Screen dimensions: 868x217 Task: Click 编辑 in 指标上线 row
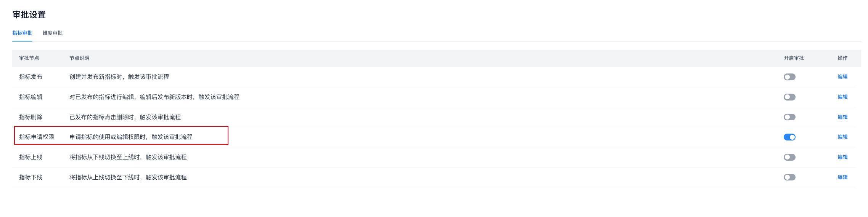click(x=842, y=157)
